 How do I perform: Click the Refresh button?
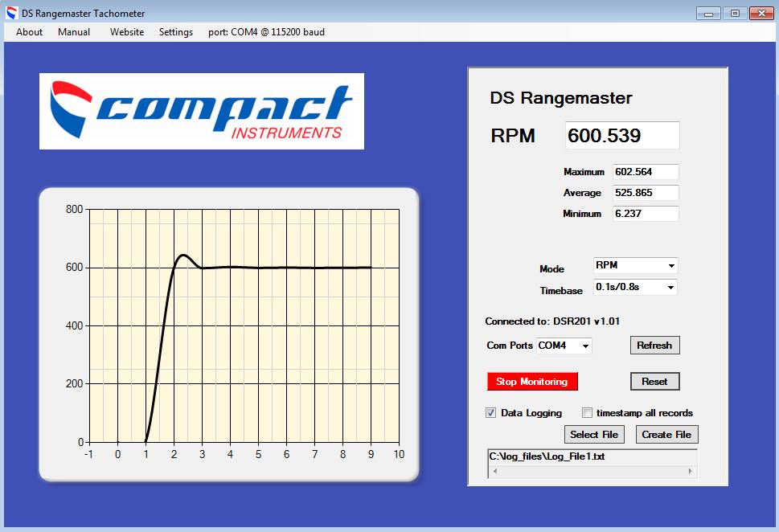655,346
